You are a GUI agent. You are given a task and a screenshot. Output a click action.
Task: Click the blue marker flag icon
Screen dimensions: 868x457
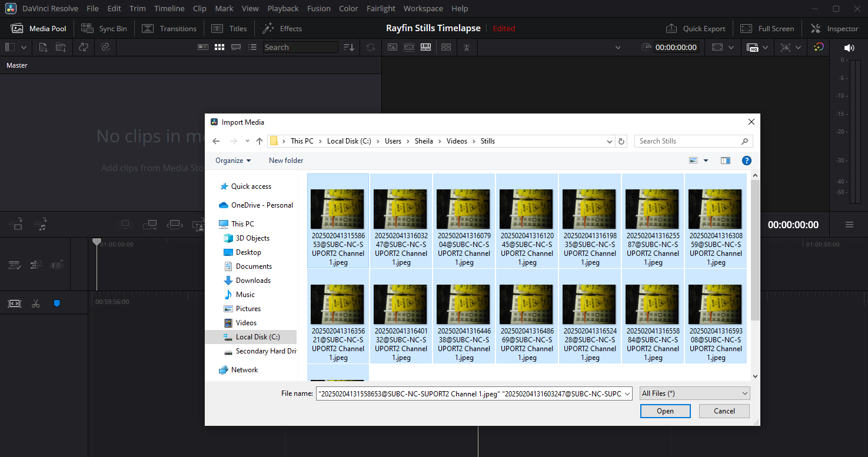pyautogui.click(x=57, y=303)
